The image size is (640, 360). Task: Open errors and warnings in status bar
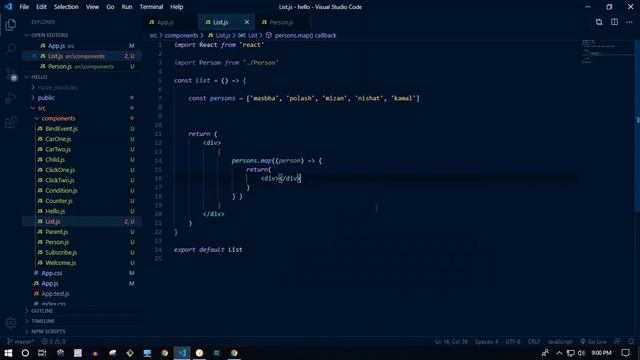click(53, 341)
